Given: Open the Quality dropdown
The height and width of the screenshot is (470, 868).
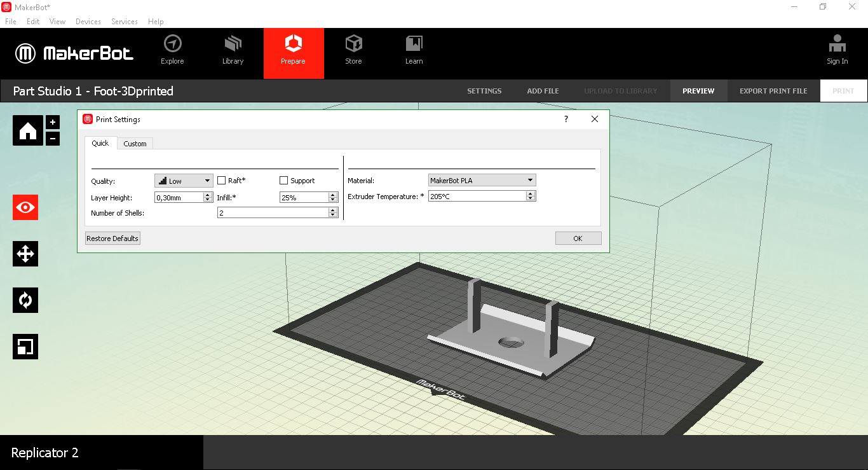Looking at the screenshot, I should click(184, 181).
